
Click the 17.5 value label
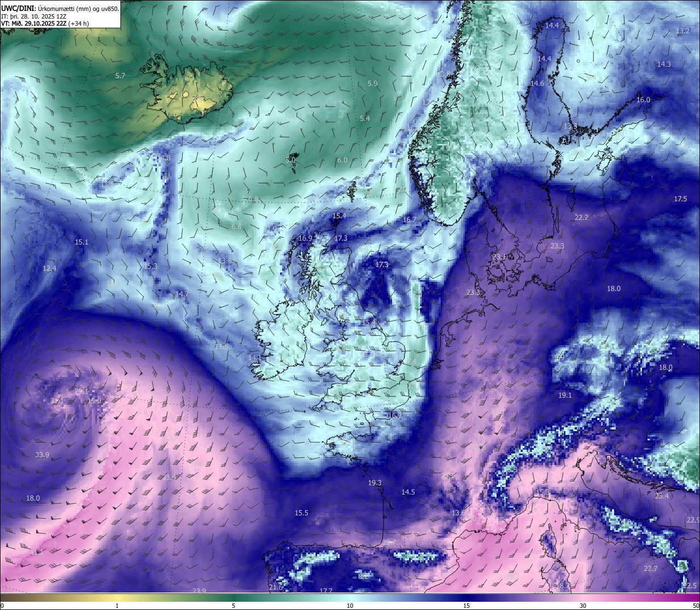click(x=680, y=199)
